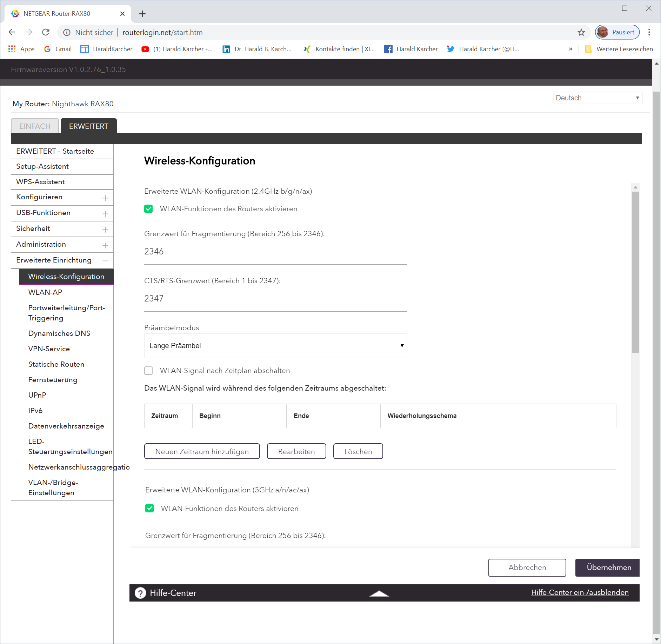Open site info icon beside Nicht sicher

(x=67, y=33)
